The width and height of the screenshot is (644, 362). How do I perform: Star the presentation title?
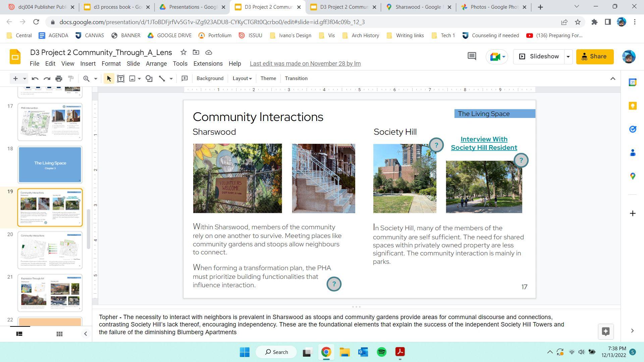183,52
